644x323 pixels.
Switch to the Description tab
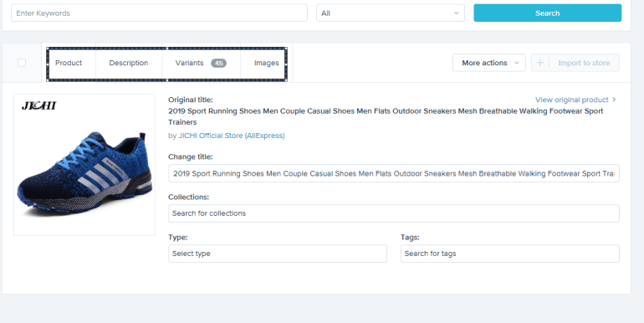(129, 63)
